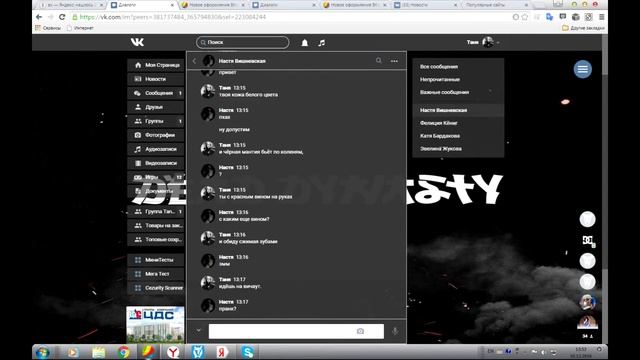
Task: Open Топовые сохр... community shortcut
Action: pos(156,239)
